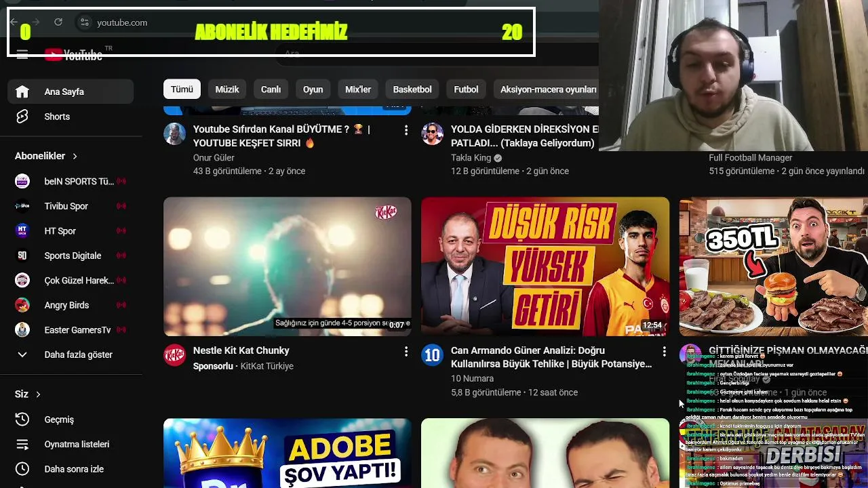Open the Full Football Manager channel link
Viewport: 868px width, 488px height.
click(751, 158)
